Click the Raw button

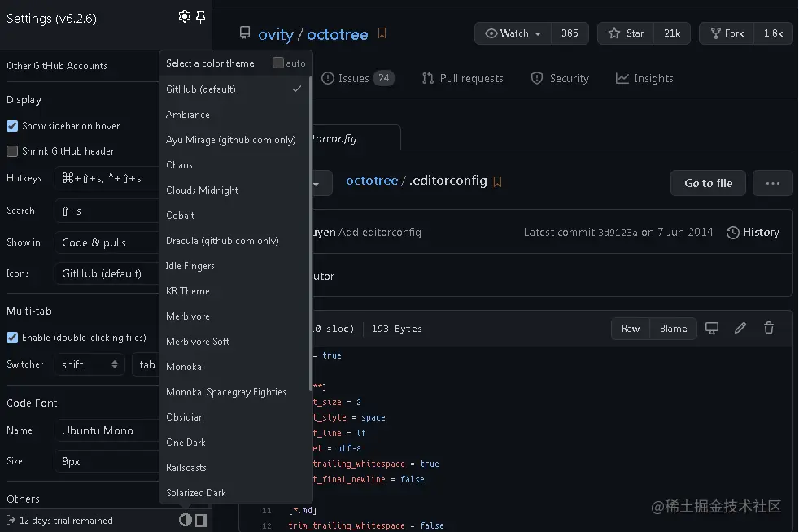coord(631,329)
